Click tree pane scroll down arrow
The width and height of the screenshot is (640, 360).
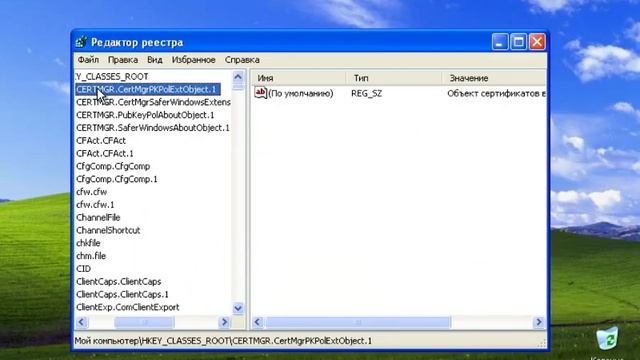click(238, 308)
